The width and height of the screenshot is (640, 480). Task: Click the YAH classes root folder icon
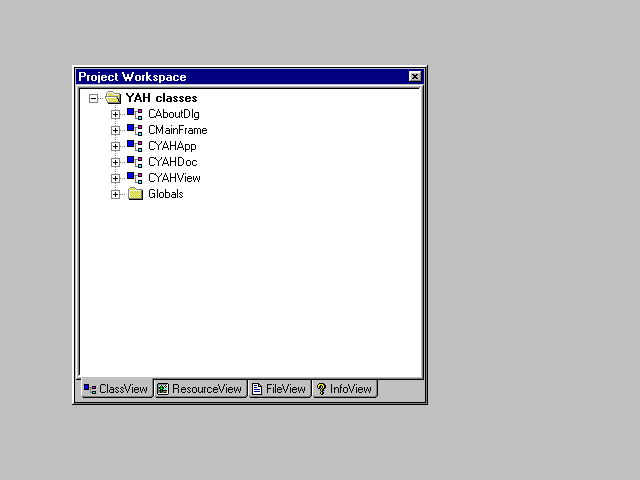(x=113, y=98)
